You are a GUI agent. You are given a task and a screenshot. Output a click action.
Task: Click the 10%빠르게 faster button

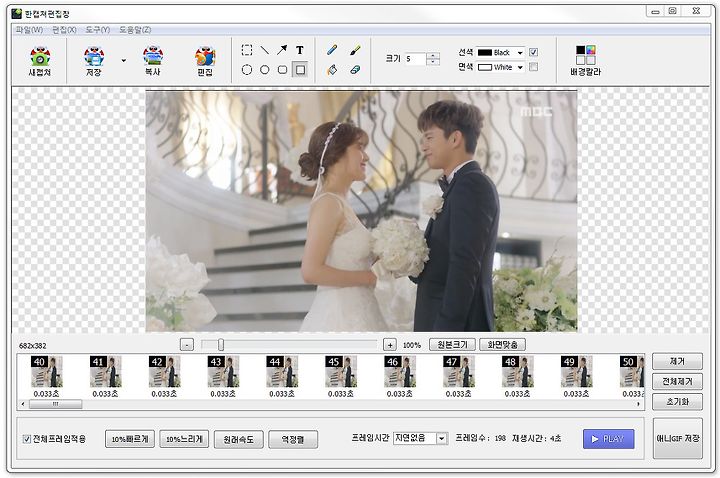tap(130, 439)
